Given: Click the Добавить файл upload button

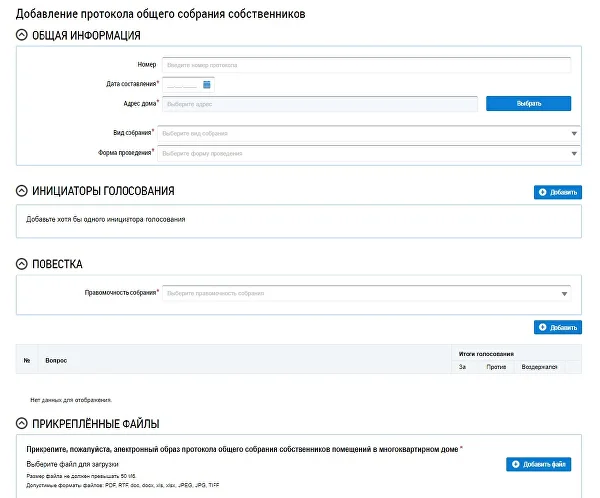Looking at the screenshot, I should 538,464.
